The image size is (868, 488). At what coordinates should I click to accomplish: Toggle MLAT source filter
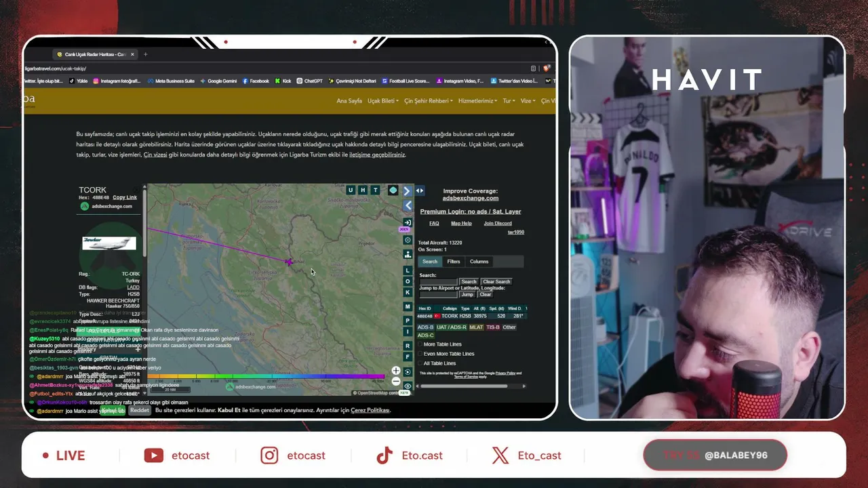476,327
